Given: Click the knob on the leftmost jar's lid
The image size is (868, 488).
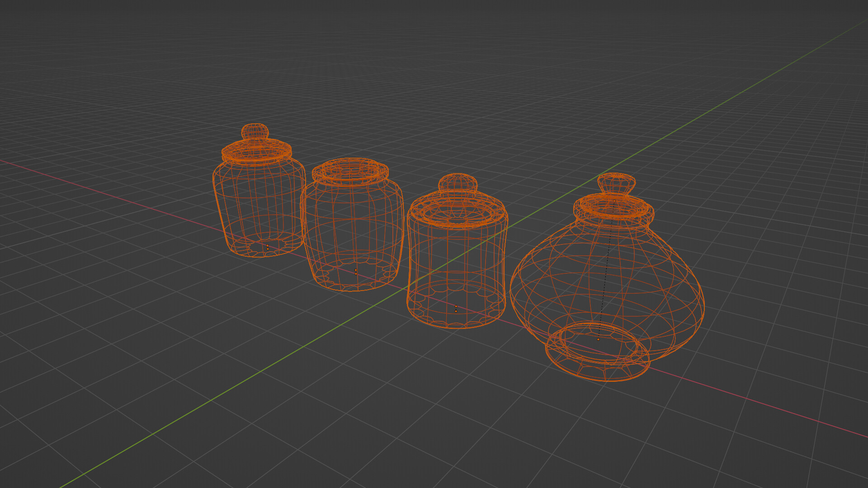Looking at the screenshot, I should click(256, 131).
